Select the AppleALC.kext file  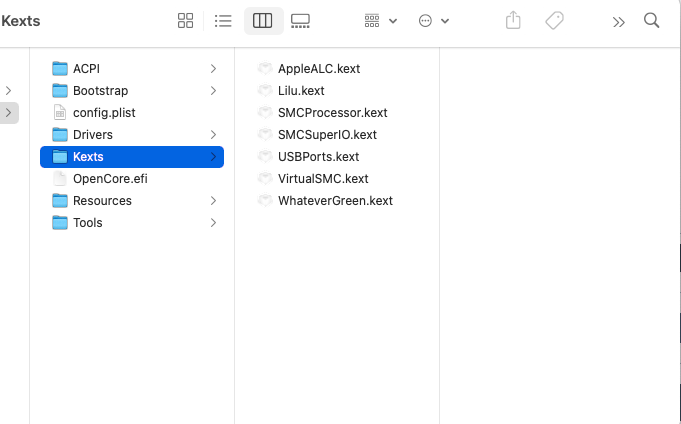pyautogui.click(x=318, y=69)
